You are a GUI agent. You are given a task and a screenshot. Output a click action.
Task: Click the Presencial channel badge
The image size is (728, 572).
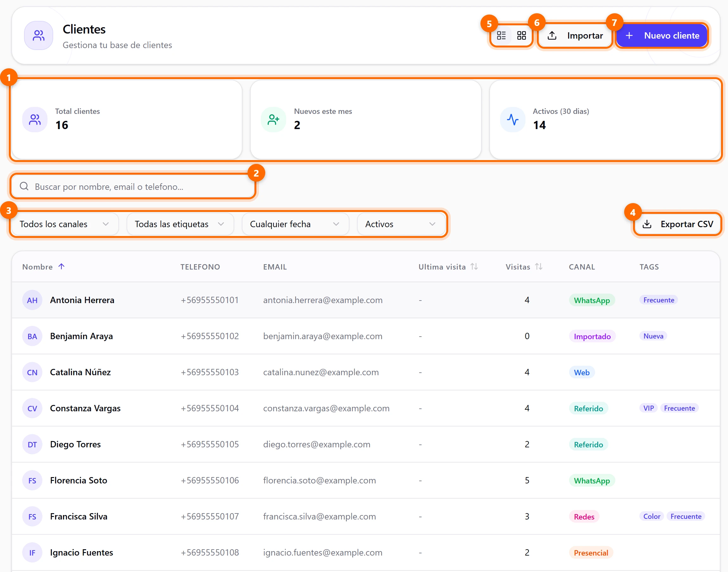click(591, 553)
